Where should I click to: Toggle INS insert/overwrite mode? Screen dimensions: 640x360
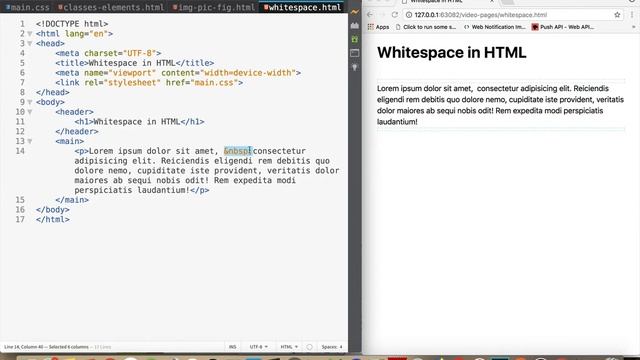233,347
